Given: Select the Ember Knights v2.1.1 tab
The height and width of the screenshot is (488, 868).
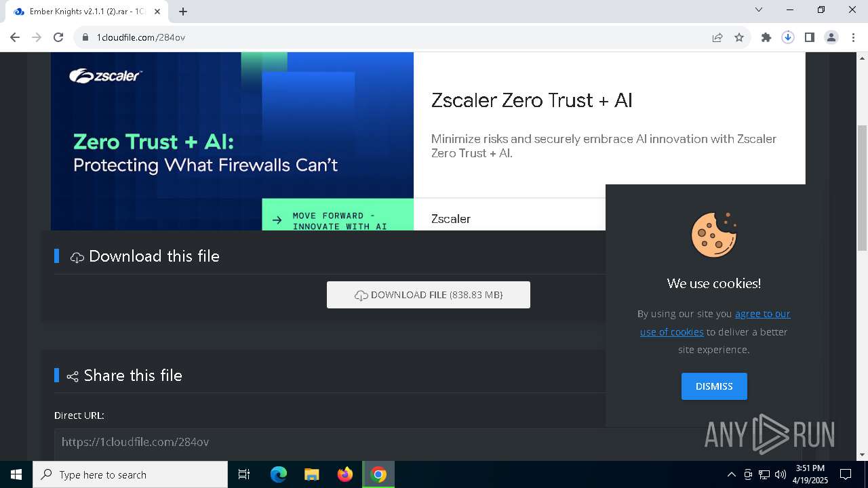Looking at the screenshot, I should click(x=86, y=12).
